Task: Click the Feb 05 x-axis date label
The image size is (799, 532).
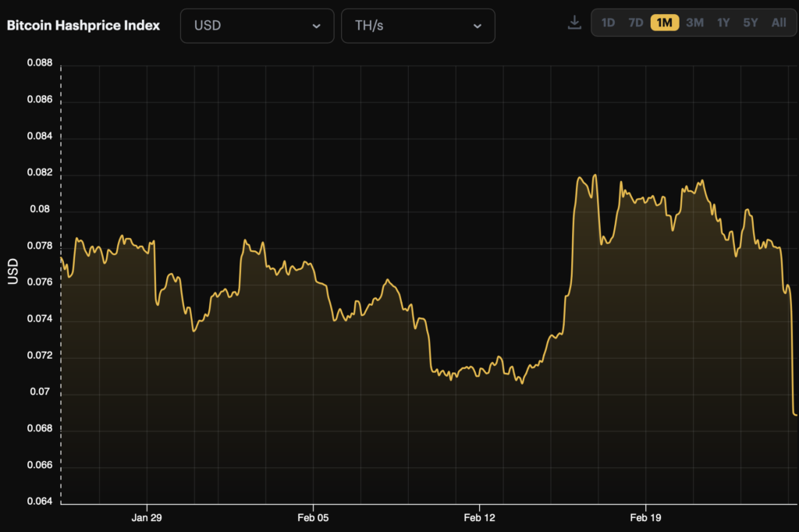Action: point(313,518)
